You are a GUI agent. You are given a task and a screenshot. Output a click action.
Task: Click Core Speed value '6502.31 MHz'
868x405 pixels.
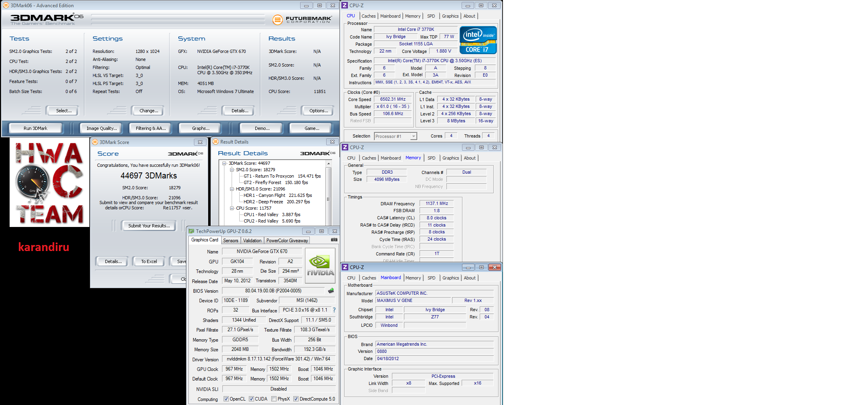[393, 99]
